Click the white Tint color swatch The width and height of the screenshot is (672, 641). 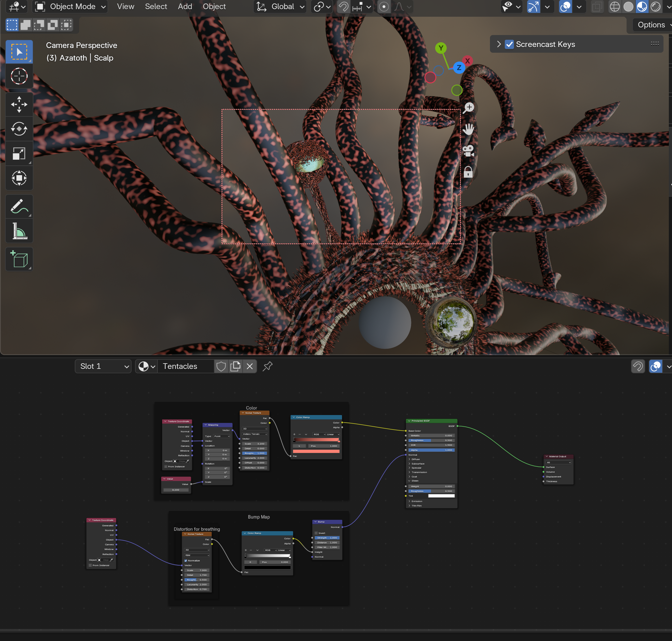pos(441,496)
